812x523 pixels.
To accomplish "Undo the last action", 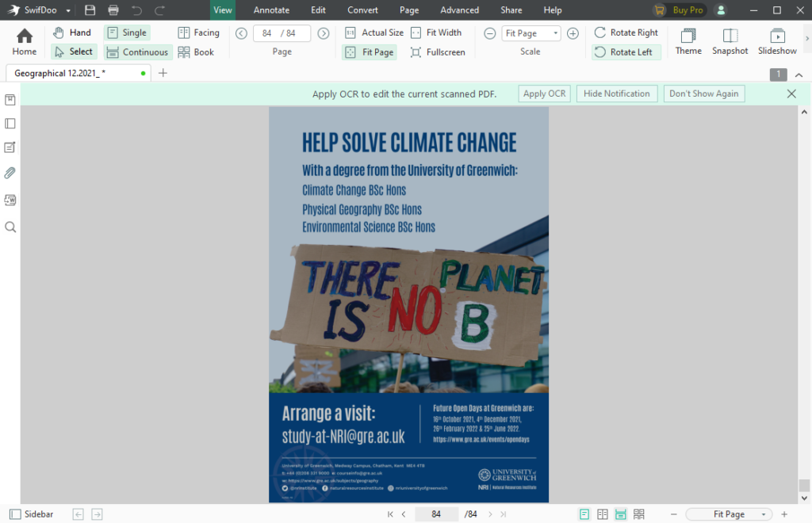I will tap(136, 10).
